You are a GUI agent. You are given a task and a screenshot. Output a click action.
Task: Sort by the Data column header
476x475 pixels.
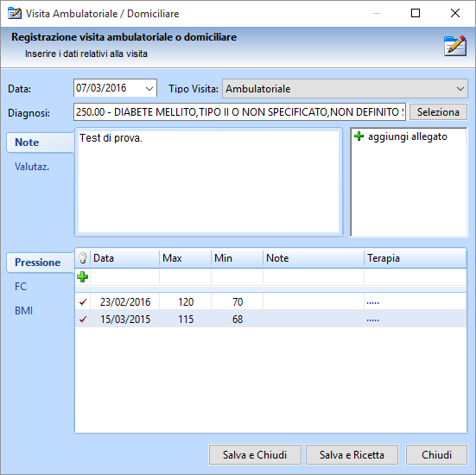pos(124,258)
